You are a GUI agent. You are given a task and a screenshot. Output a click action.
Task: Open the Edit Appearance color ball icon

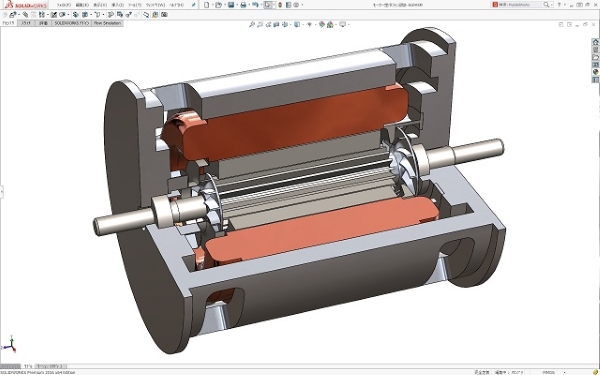coord(322,24)
